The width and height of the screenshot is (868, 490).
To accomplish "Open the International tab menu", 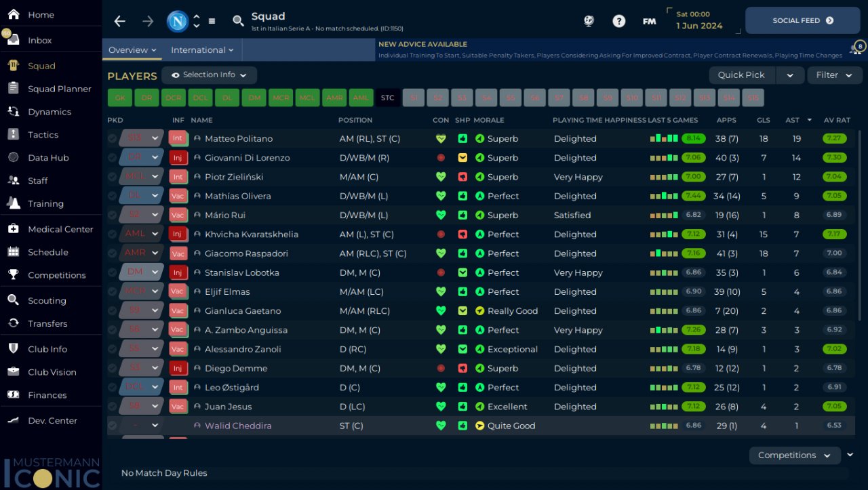I will [202, 50].
